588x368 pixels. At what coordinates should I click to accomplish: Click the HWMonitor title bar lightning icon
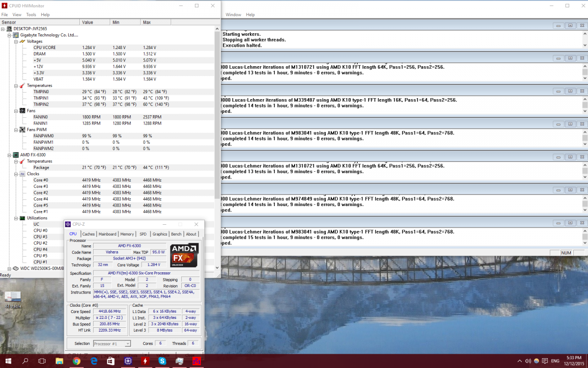[4, 5]
